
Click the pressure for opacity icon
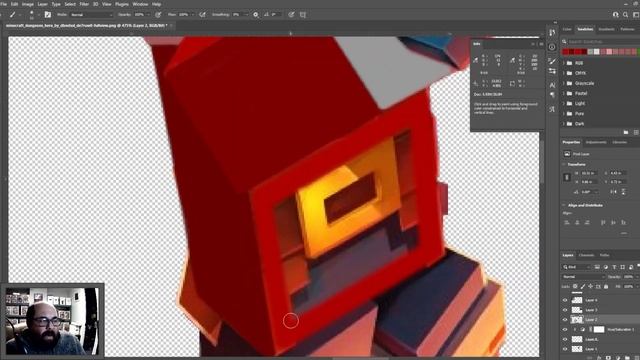pyautogui.click(x=158, y=15)
